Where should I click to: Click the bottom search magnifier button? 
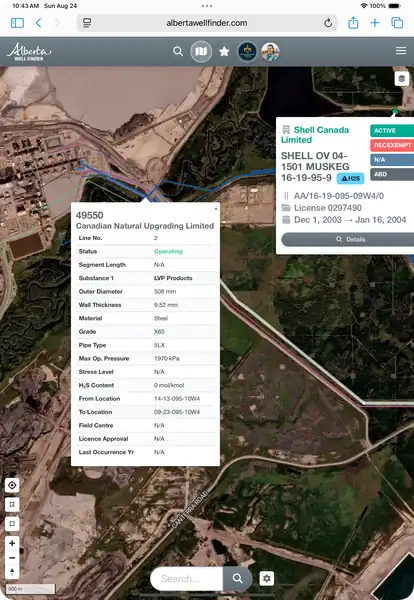237,579
